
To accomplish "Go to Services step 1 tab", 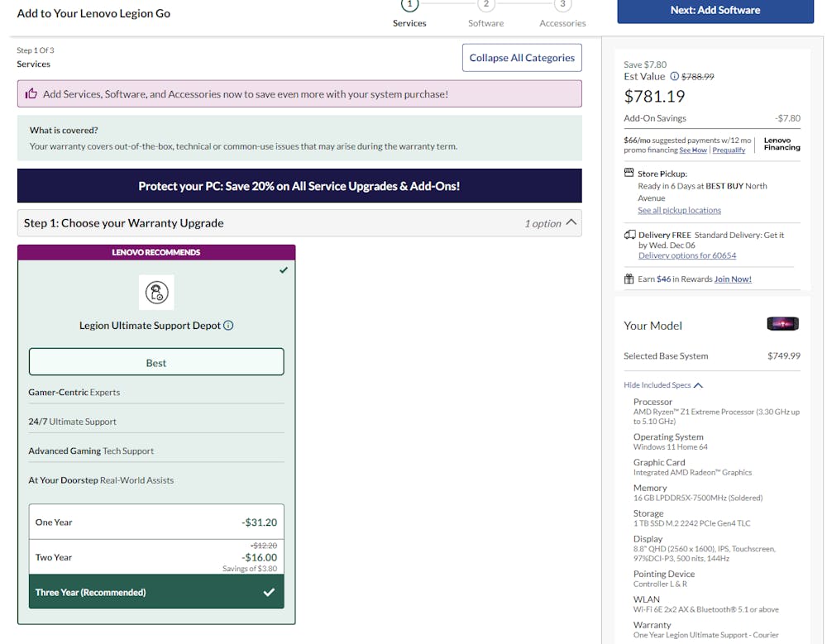I will 409,14.
